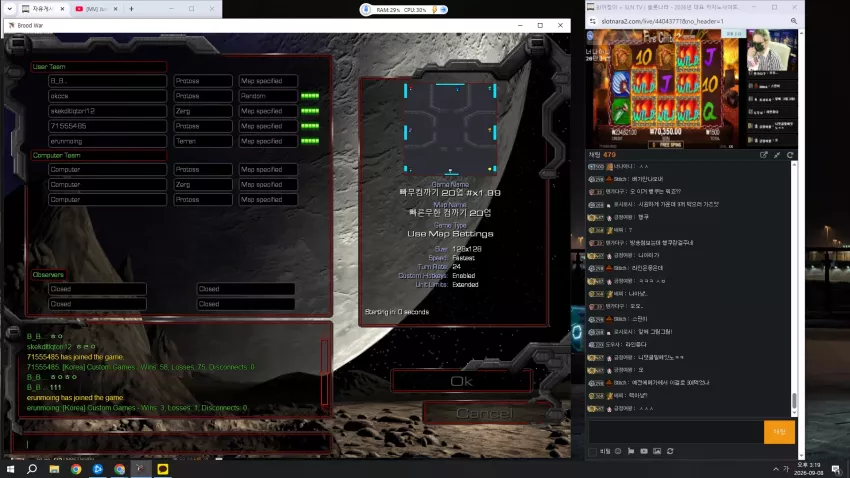This screenshot has width=850, height=478.
Task: Click the flag icon below chat input
Action: coord(631,451)
